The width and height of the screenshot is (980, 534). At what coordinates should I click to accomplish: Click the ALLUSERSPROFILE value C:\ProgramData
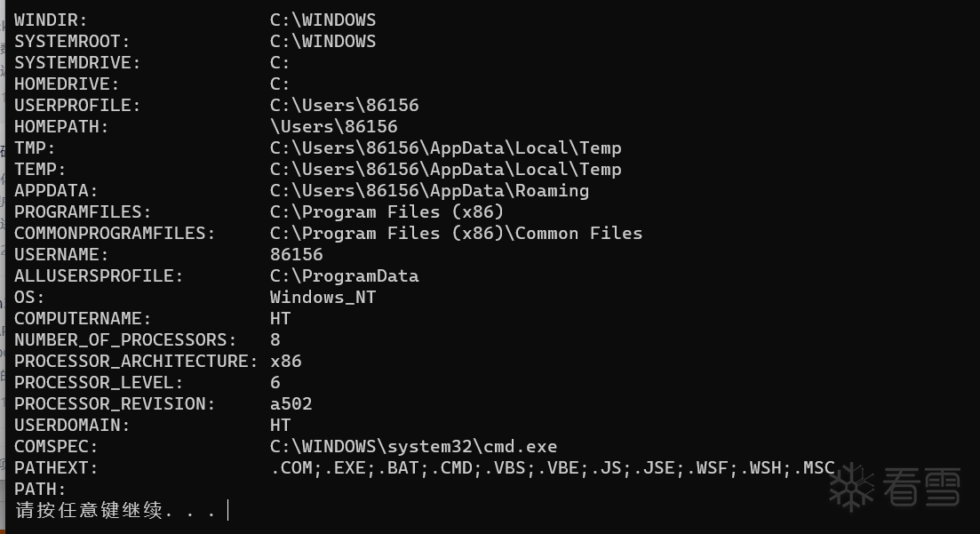344,276
